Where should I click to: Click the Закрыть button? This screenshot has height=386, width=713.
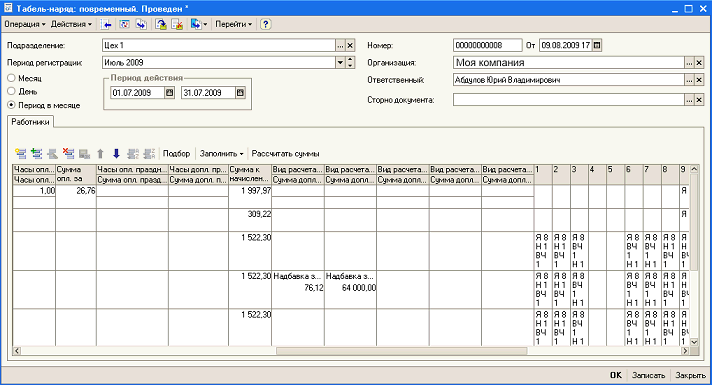[x=690, y=375]
